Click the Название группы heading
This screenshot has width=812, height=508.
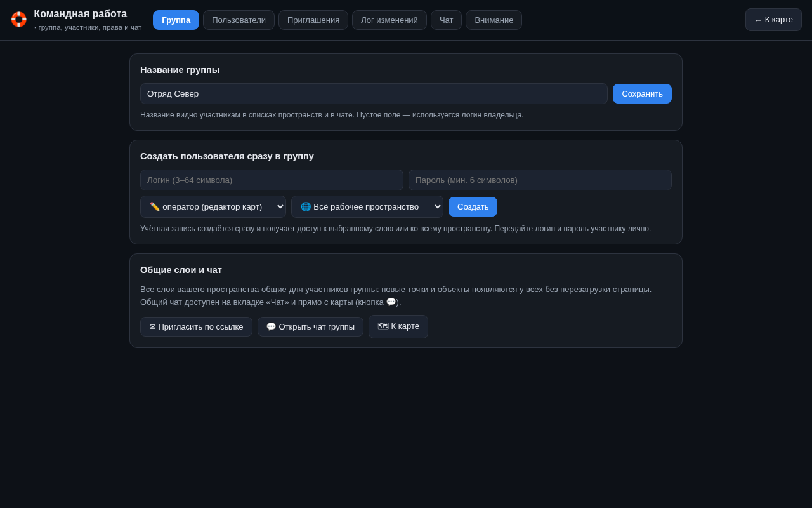coord(180,70)
